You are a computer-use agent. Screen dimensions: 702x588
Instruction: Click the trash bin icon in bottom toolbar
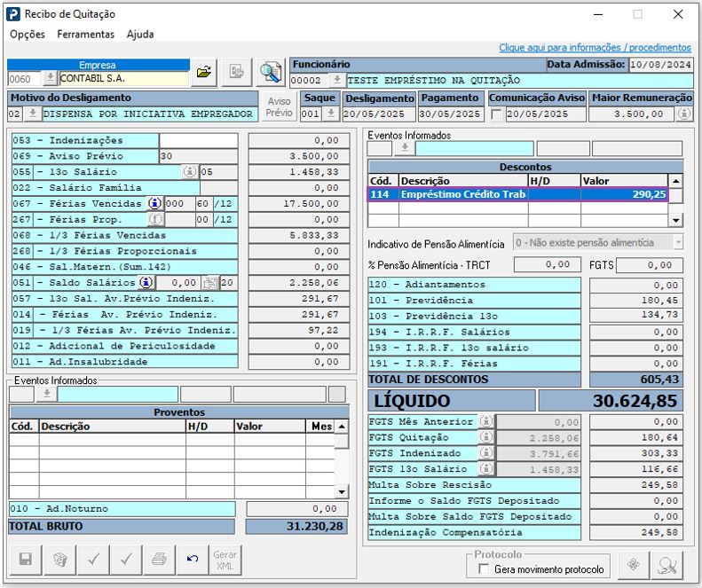tap(59, 560)
